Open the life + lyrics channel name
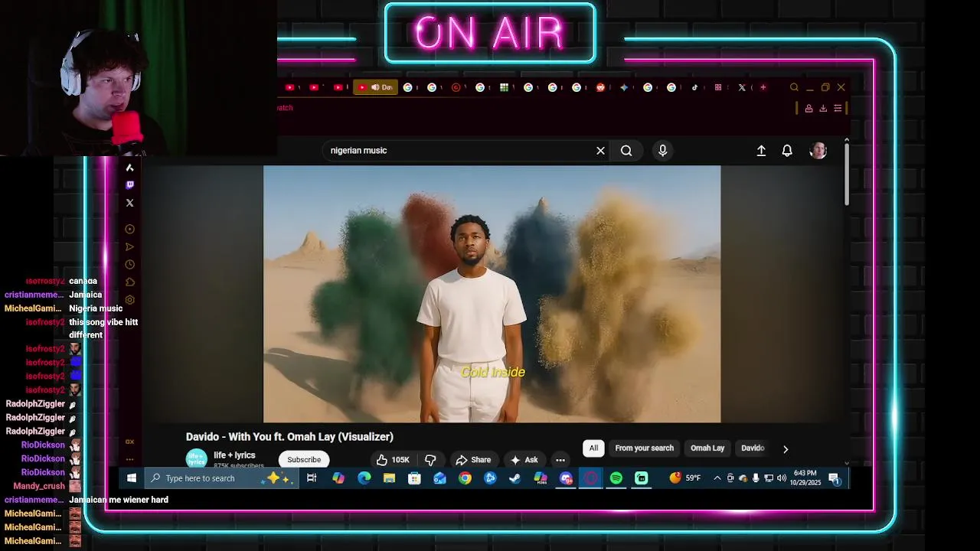Viewport: 980px width, 551px height. (x=234, y=455)
